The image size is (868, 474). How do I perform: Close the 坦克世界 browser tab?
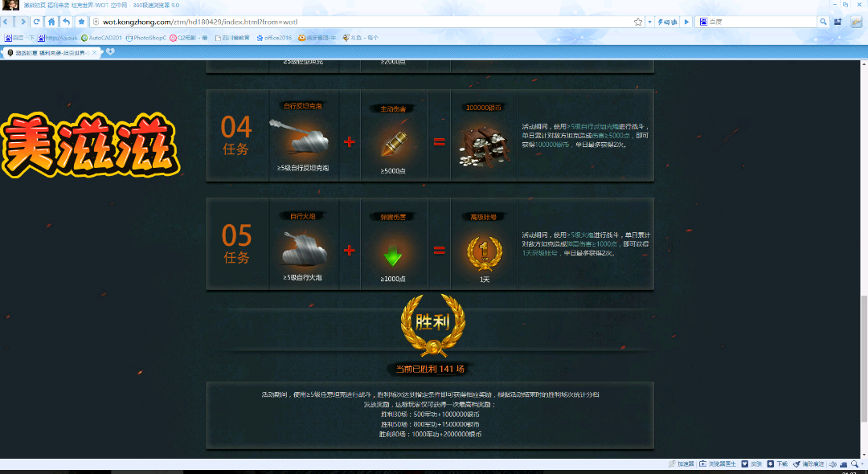95,52
